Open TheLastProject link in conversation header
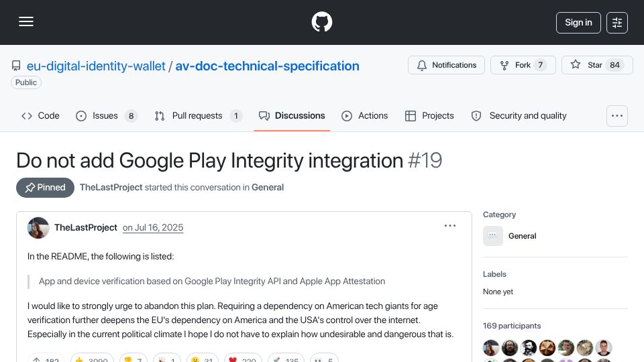 tap(111, 188)
